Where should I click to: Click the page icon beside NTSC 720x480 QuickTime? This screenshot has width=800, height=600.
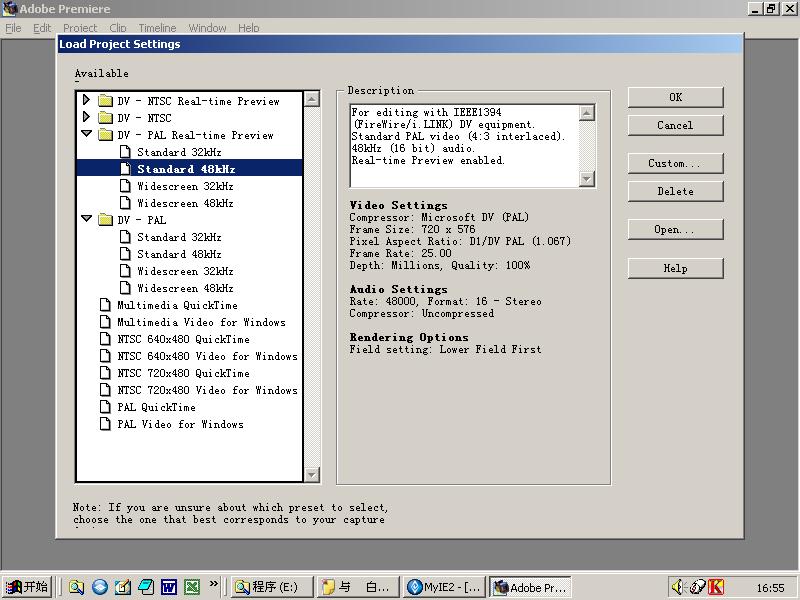[105, 373]
